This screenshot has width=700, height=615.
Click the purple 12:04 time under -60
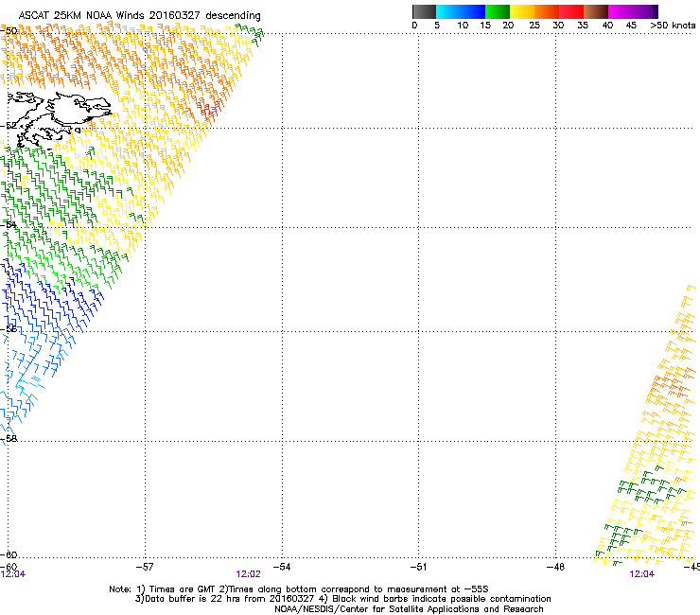point(13,574)
